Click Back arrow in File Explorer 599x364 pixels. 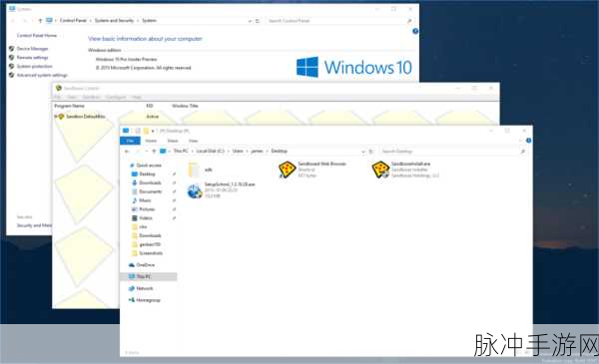[127, 152]
